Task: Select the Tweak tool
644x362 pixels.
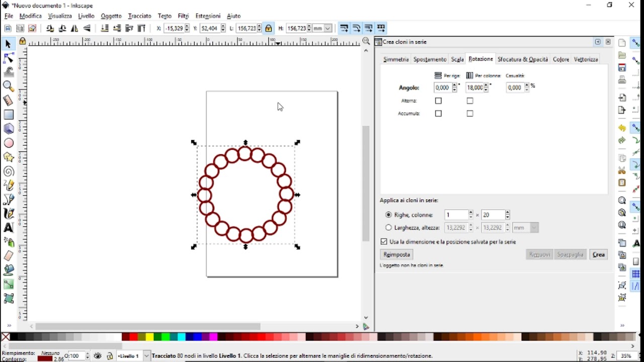Action: point(8,72)
